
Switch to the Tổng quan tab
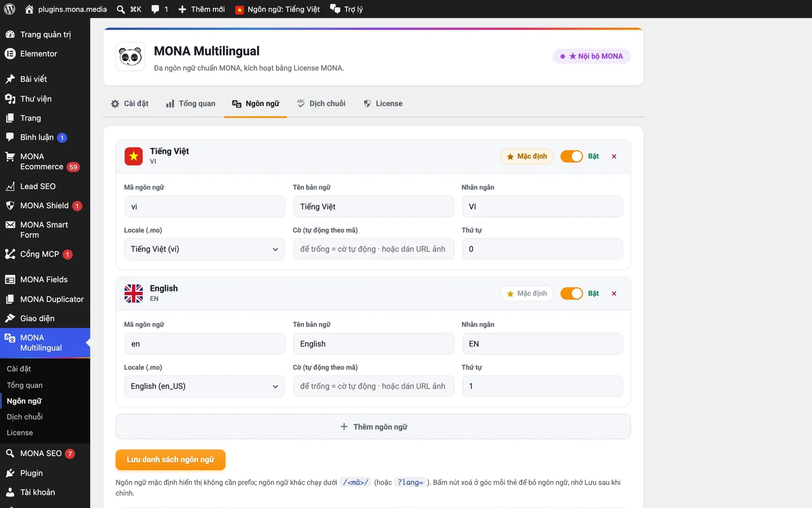(x=191, y=104)
